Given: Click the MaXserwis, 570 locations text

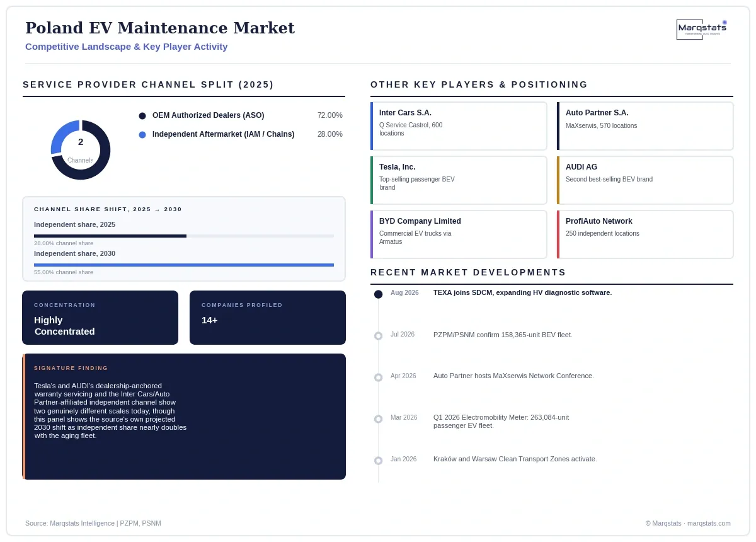Looking at the screenshot, I should [601, 126].
